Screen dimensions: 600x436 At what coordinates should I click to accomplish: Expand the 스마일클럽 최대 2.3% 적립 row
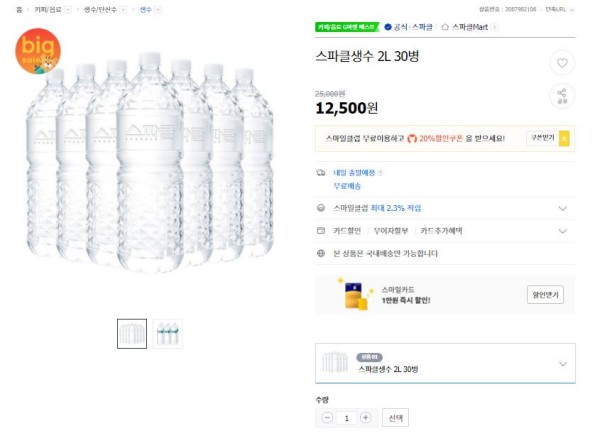tap(445, 208)
